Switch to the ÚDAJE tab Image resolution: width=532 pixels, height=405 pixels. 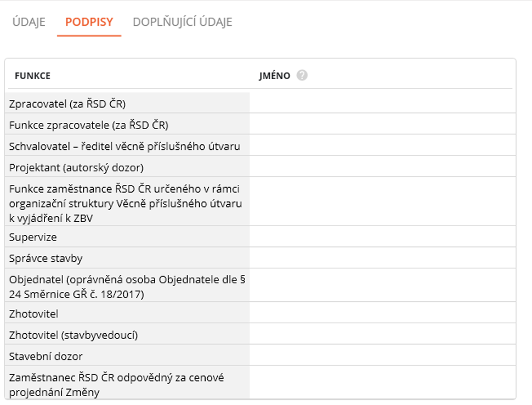[x=29, y=22]
